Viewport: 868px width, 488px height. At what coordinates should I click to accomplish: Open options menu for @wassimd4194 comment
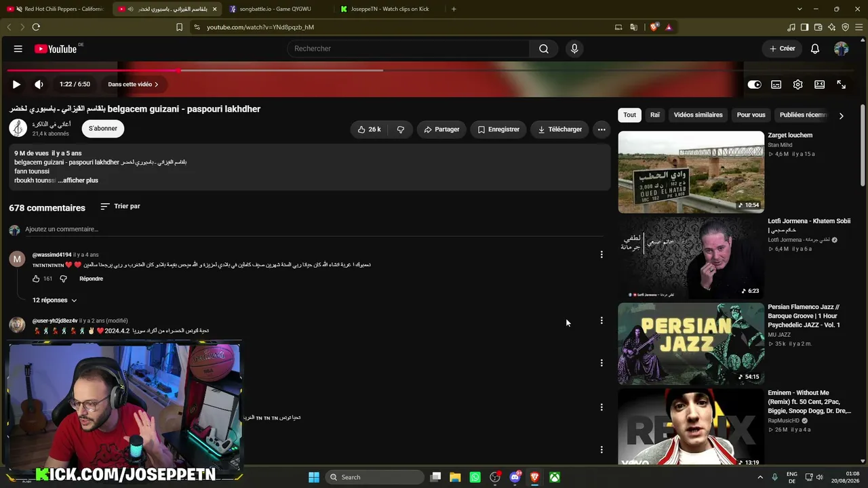(x=601, y=255)
